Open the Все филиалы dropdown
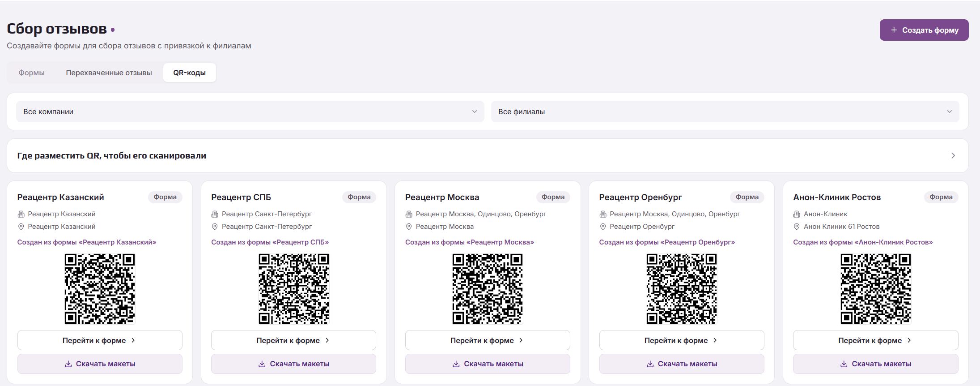980x386 pixels. (x=725, y=112)
